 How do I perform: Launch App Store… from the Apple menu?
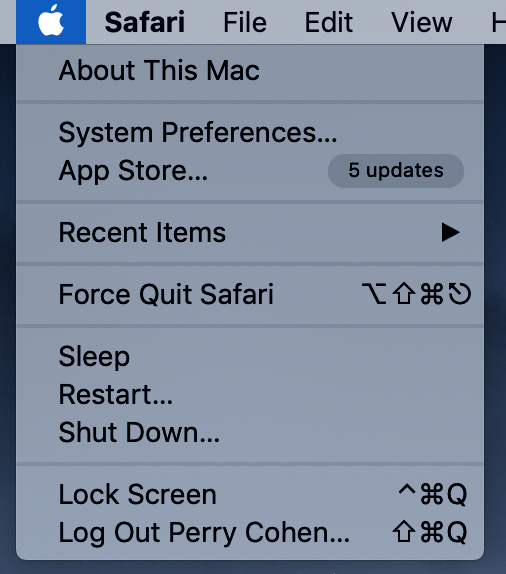pyautogui.click(x=250, y=171)
